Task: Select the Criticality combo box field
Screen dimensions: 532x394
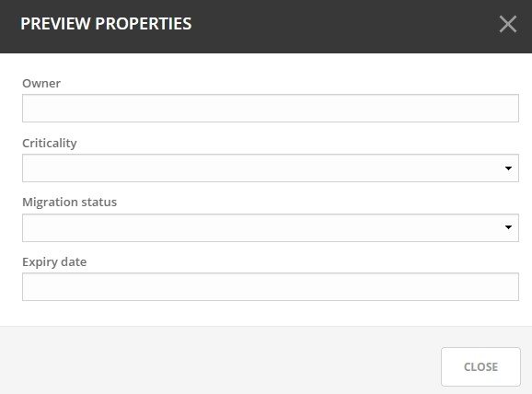Action: [271, 168]
